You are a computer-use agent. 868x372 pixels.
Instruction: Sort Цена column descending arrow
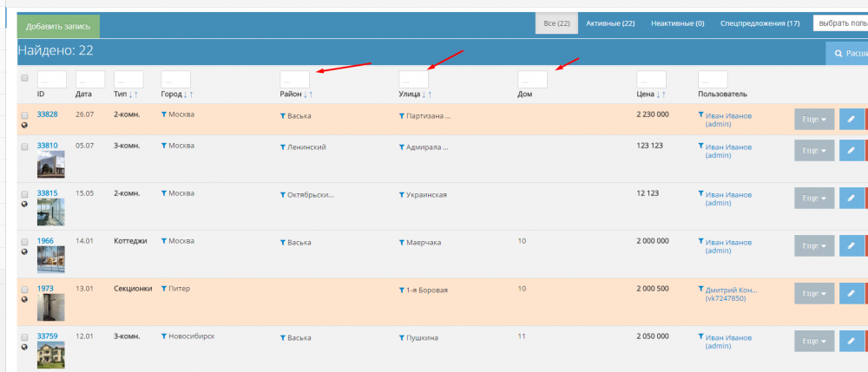tap(657, 95)
